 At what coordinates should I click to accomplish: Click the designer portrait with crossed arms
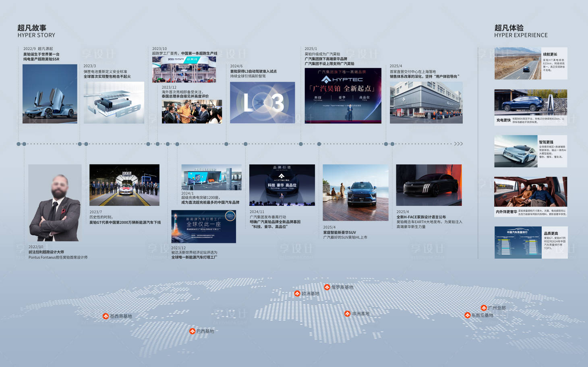pyautogui.click(x=55, y=203)
